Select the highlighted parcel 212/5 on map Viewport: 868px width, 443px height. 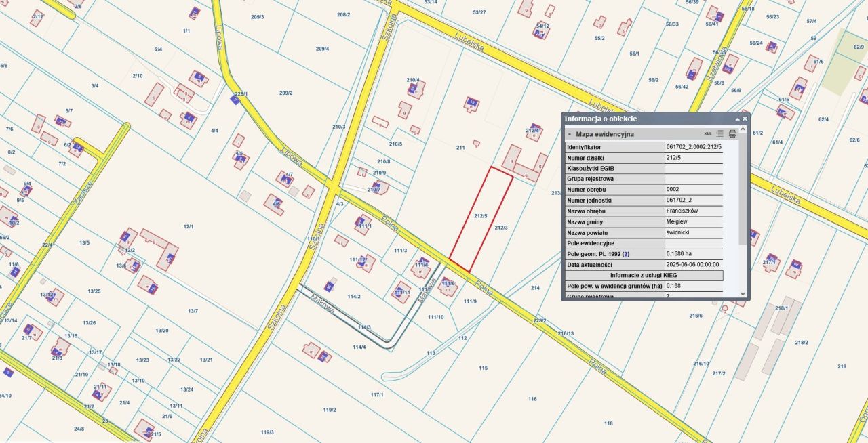[x=481, y=220]
